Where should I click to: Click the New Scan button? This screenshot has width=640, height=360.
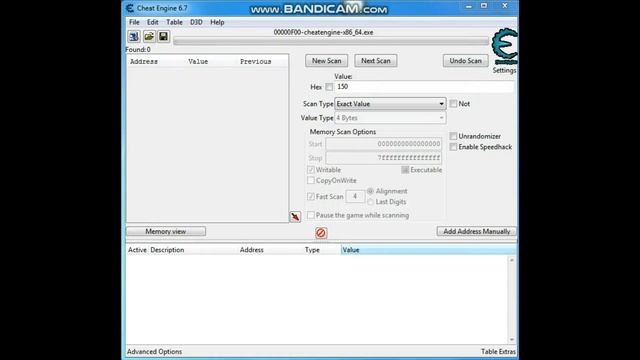pyautogui.click(x=327, y=61)
